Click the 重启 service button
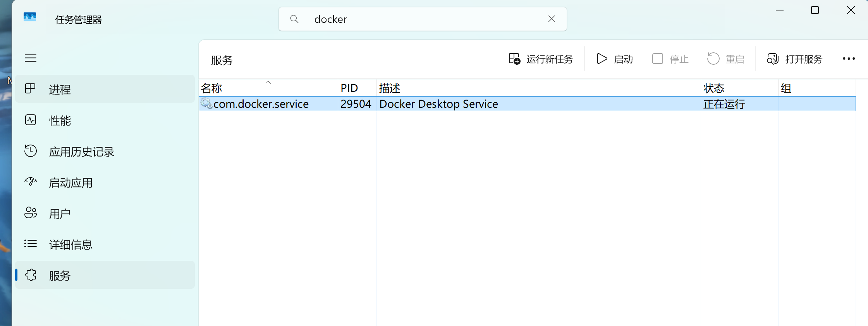Viewport: 868px width, 326px height. tap(726, 59)
